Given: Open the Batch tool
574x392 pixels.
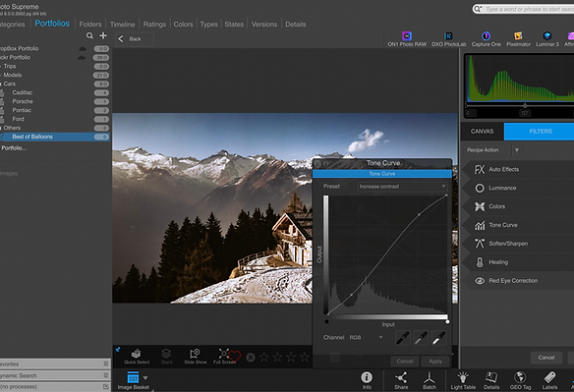Looking at the screenshot, I should pos(430,380).
